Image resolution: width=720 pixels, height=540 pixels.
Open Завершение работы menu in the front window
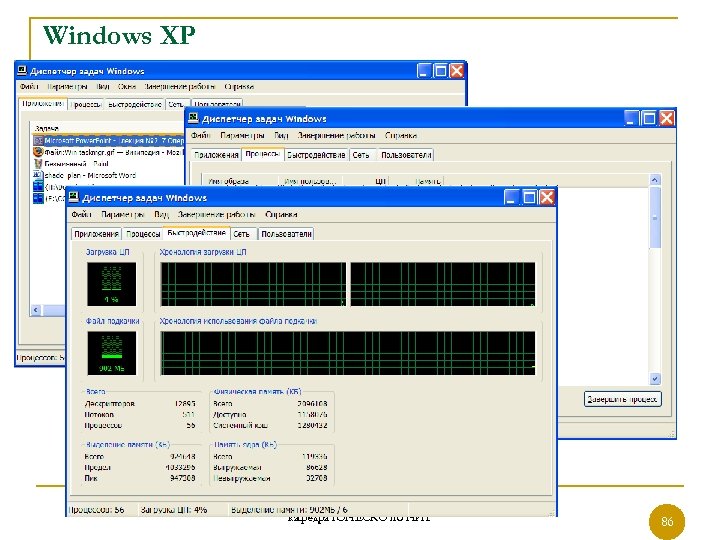pos(216,214)
